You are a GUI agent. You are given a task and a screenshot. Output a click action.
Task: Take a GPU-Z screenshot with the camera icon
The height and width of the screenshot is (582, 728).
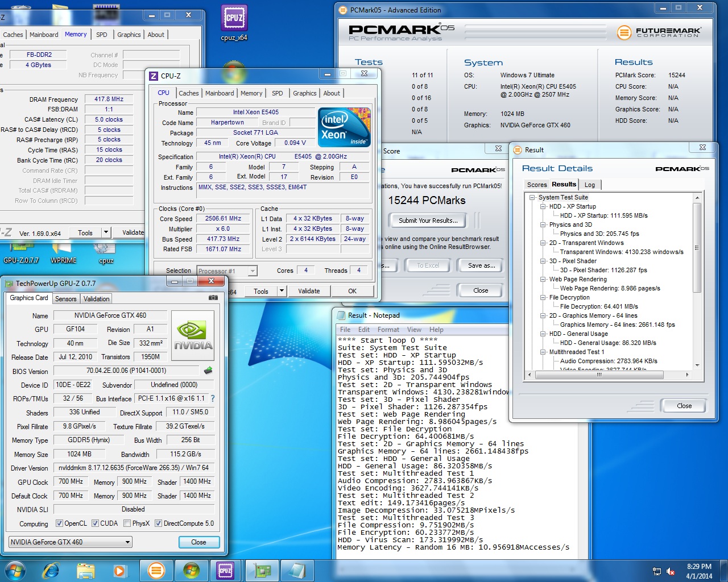[x=213, y=297]
